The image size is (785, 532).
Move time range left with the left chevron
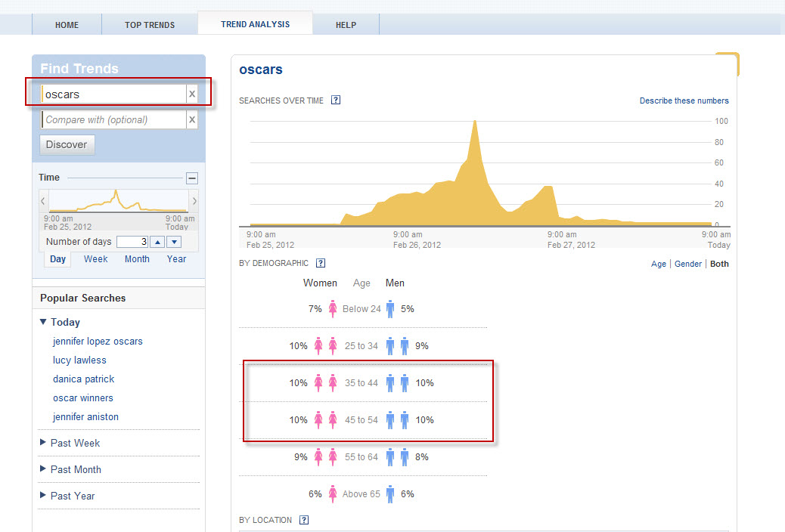pos(43,201)
